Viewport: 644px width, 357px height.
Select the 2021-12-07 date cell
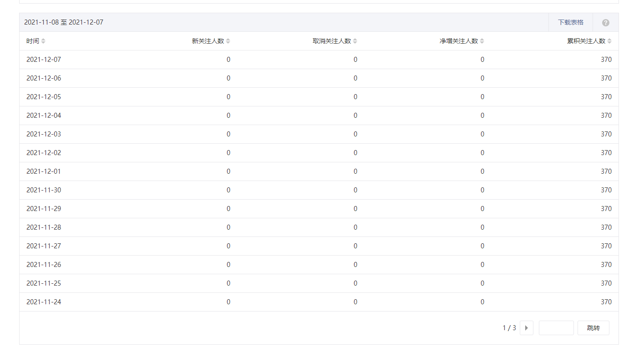coord(44,60)
